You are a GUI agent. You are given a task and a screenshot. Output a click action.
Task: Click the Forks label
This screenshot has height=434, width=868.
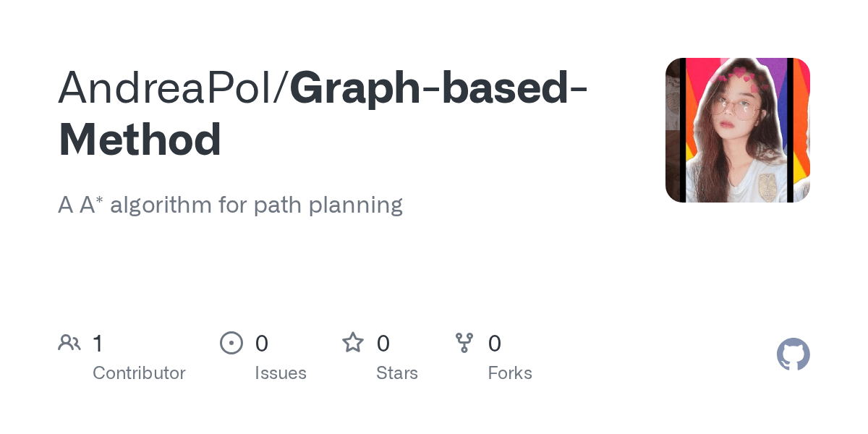510,373
